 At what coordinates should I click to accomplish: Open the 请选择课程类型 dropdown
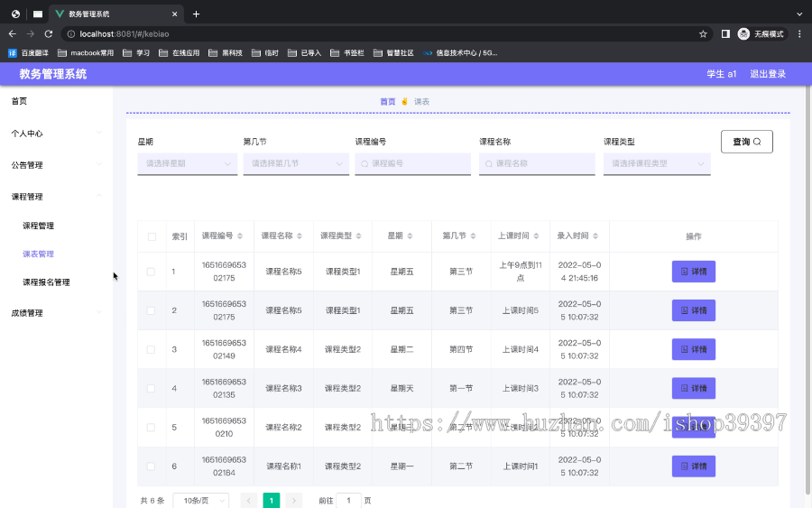657,163
